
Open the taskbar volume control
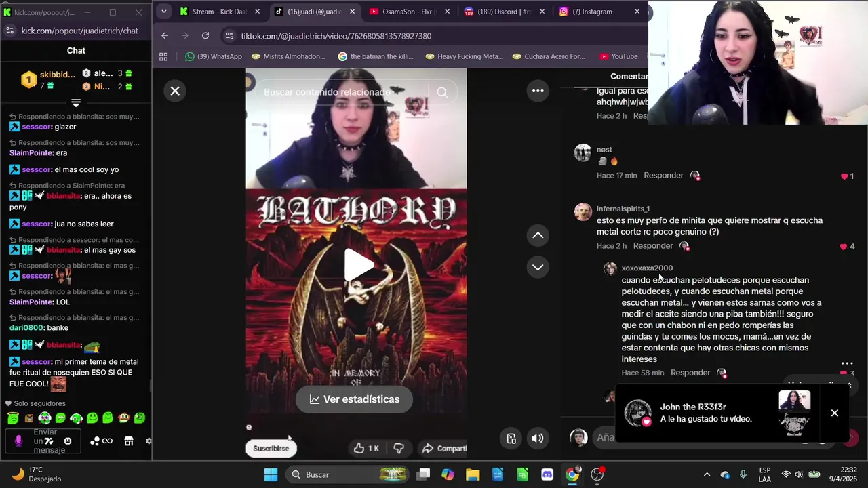point(800,474)
